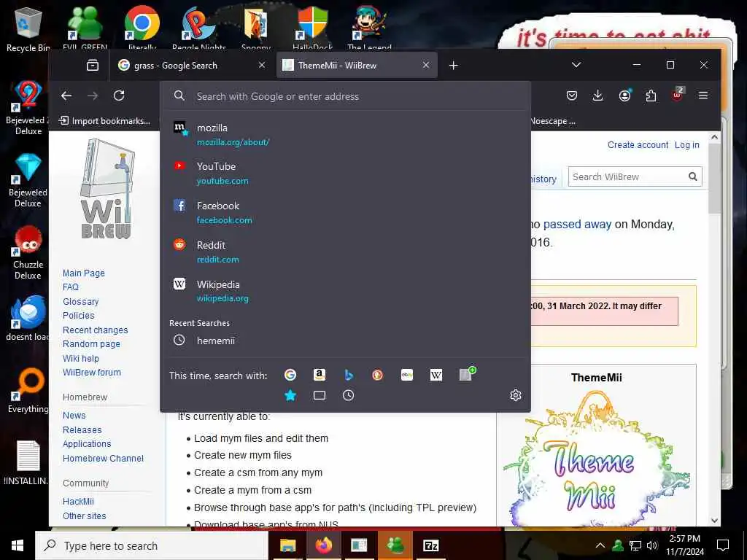This screenshot has width=747, height=560.
Task: Choose the mozilla suggestion in the dropdown
Action: click(x=345, y=135)
